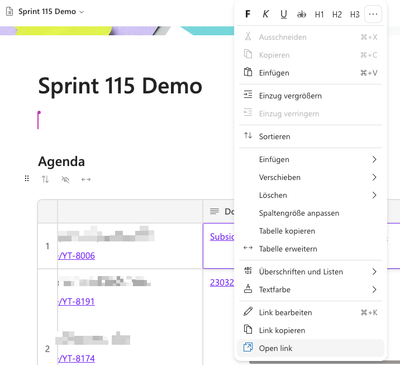
Task: Click Überschriften und Listen icon
Action: [x=248, y=271]
